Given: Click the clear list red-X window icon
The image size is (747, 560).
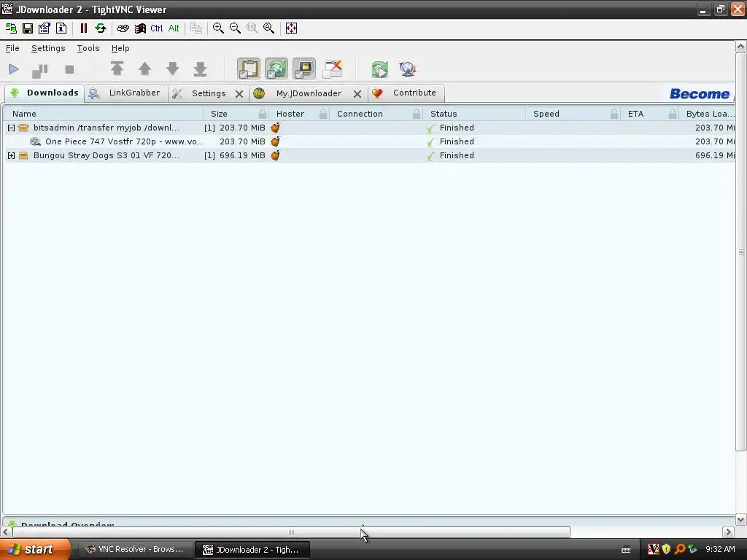Looking at the screenshot, I should coord(332,69).
